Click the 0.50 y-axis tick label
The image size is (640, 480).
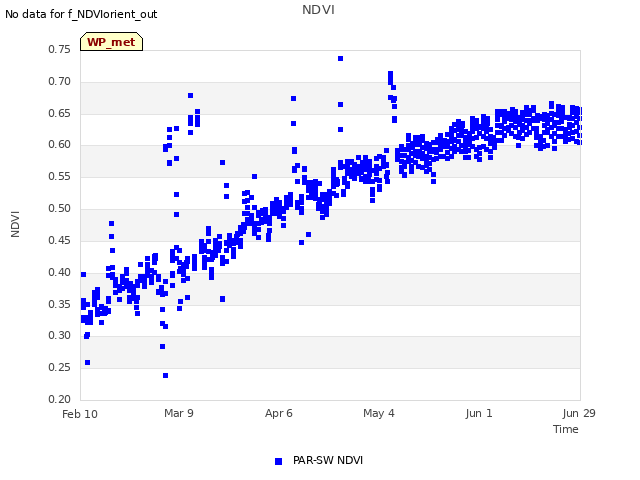click(x=59, y=208)
